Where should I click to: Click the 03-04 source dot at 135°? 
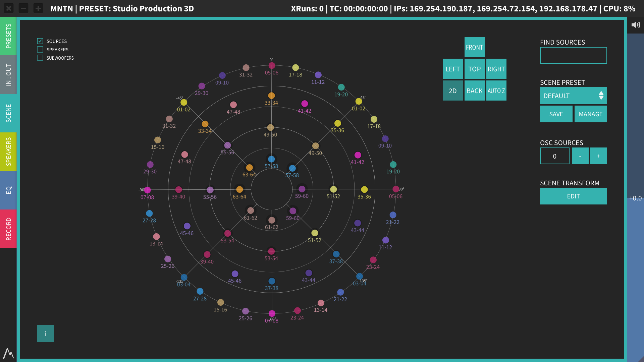click(360, 277)
